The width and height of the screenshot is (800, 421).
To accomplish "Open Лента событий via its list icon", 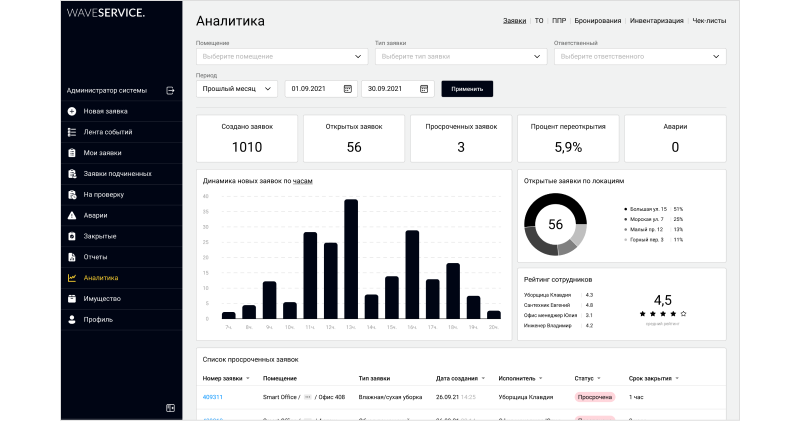I will [72, 132].
